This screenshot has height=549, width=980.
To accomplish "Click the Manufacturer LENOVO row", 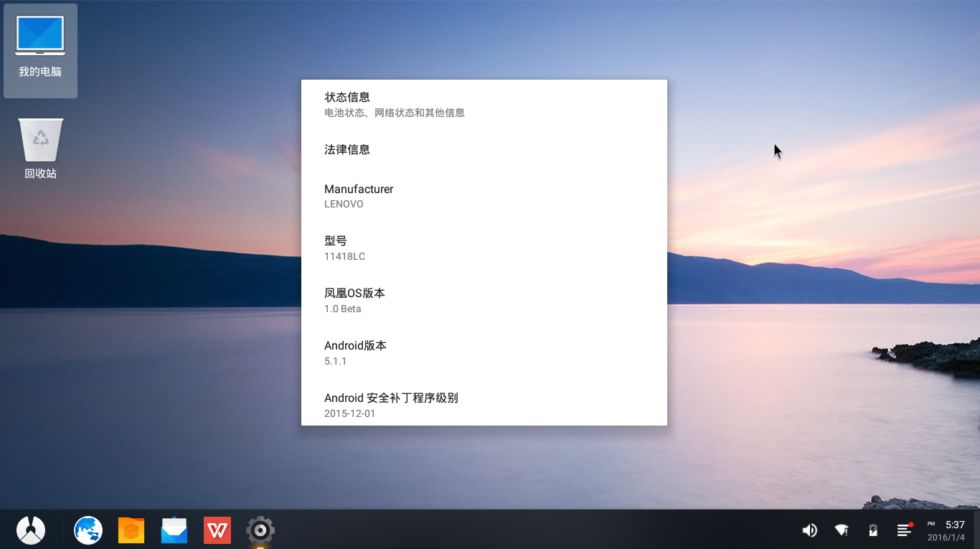I will pos(484,196).
